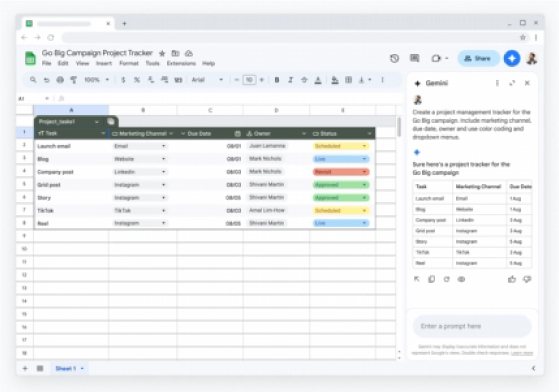Open the comments icon in header

click(x=414, y=58)
